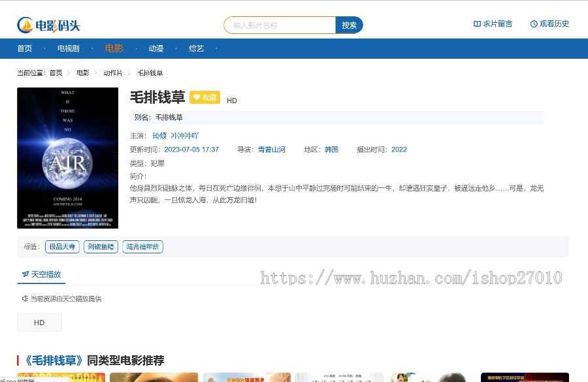
Task: Click the 收藏 favorite button
Action: pyautogui.click(x=204, y=97)
